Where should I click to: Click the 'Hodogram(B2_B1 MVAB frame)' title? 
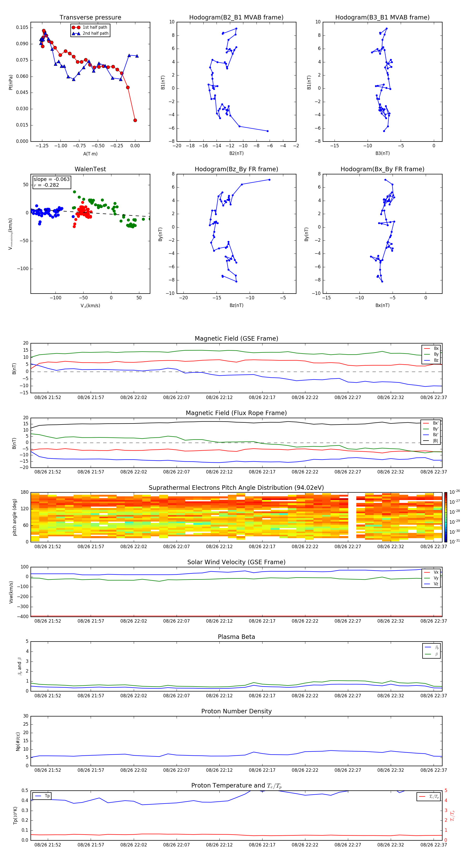tap(236, 17)
